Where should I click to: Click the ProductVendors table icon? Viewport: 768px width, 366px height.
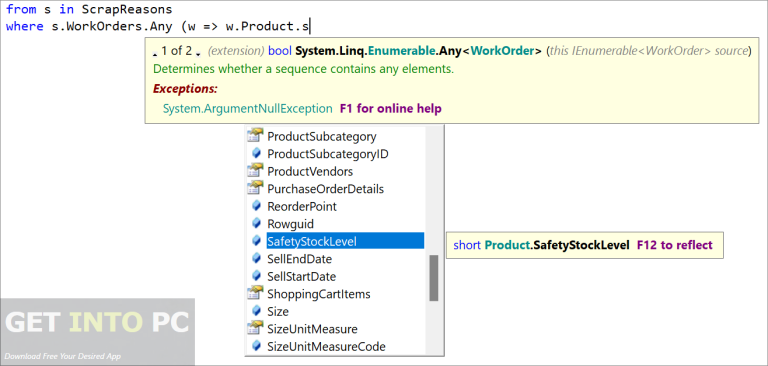click(255, 171)
